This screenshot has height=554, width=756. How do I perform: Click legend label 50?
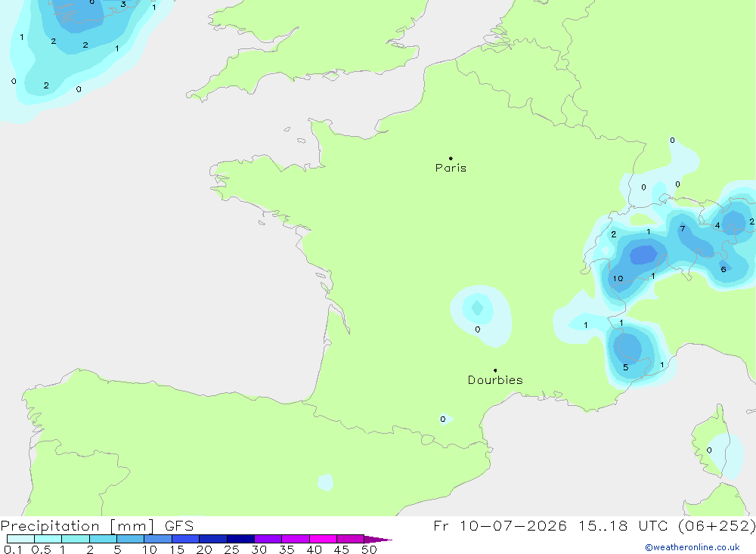point(369,549)
